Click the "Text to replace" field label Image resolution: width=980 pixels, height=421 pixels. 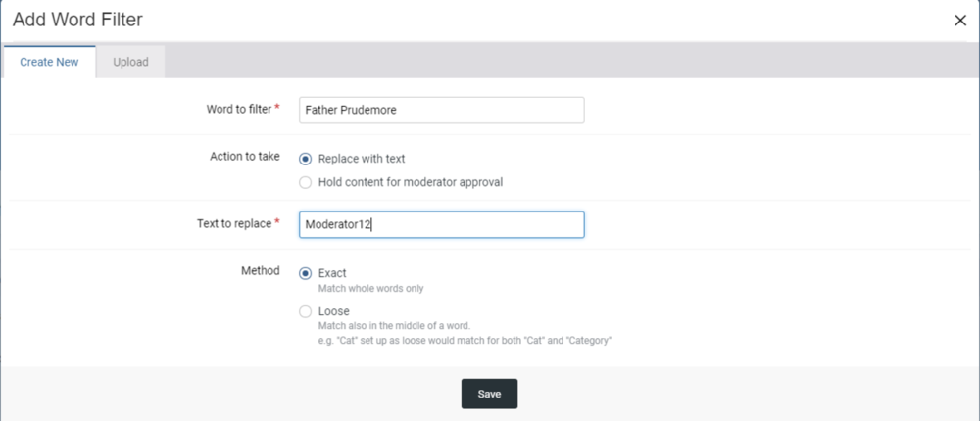pyautogui.click(x=233, y=223)
